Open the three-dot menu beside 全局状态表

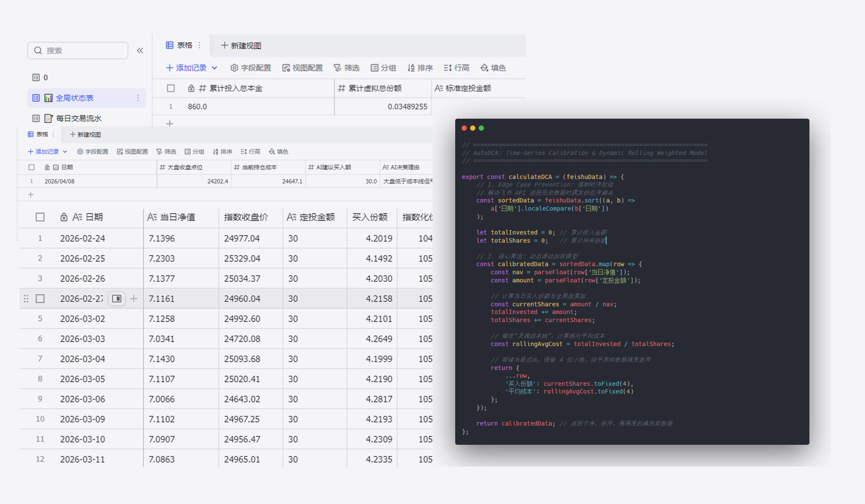point(138,98)
